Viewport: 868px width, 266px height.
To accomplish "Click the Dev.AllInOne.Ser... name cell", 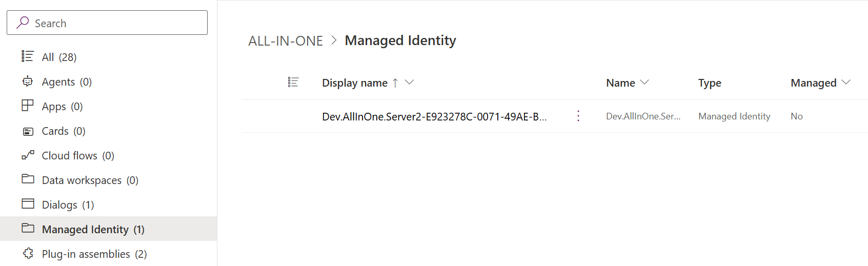I will 643,116.
